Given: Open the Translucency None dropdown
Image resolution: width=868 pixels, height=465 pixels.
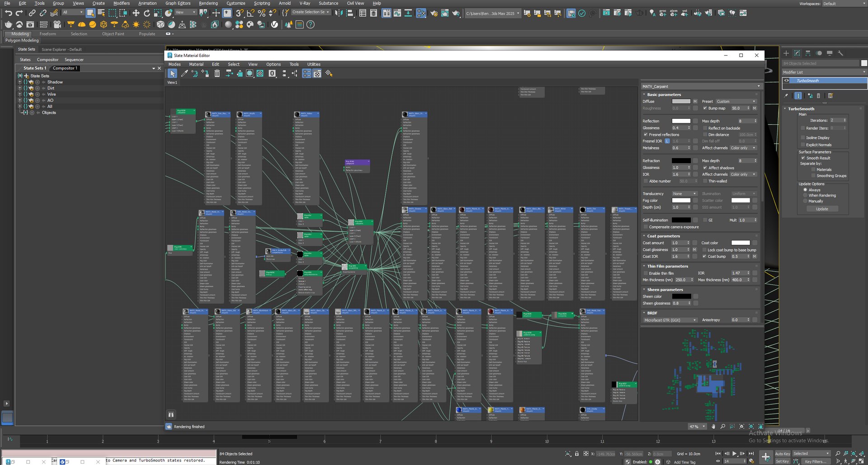Looking at the screenshot, I should pos(684,193).
